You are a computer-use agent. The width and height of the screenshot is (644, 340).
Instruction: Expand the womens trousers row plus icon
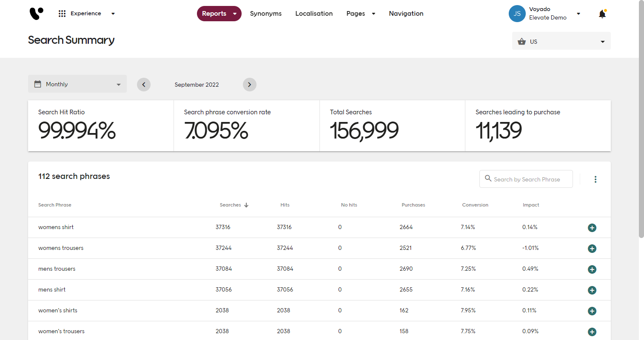point(592,249)
